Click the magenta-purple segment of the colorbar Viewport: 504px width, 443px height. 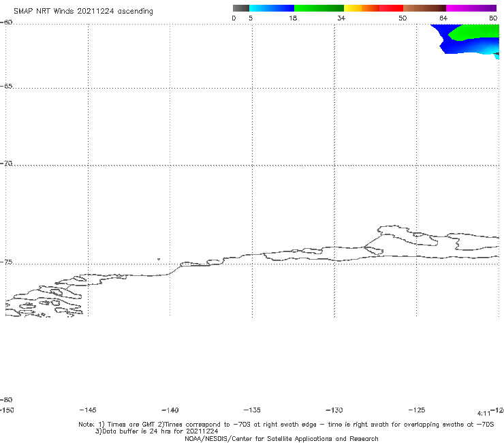[471, 8]
